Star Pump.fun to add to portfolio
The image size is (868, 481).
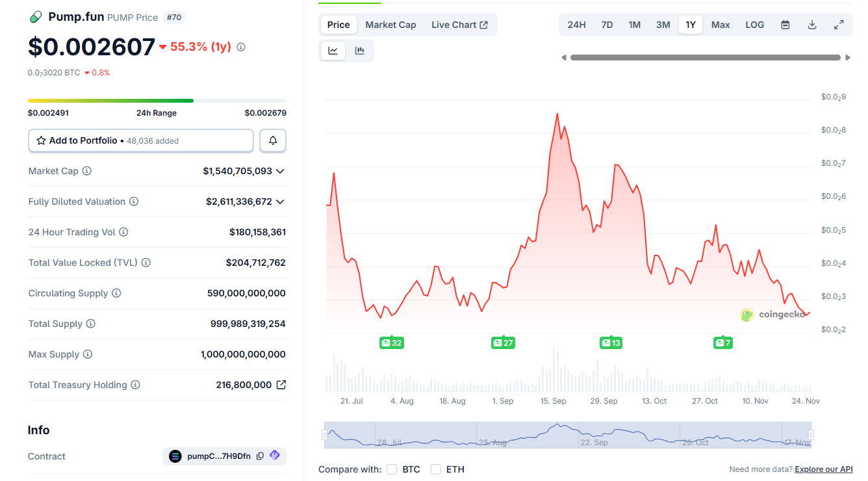pos(40,140)
